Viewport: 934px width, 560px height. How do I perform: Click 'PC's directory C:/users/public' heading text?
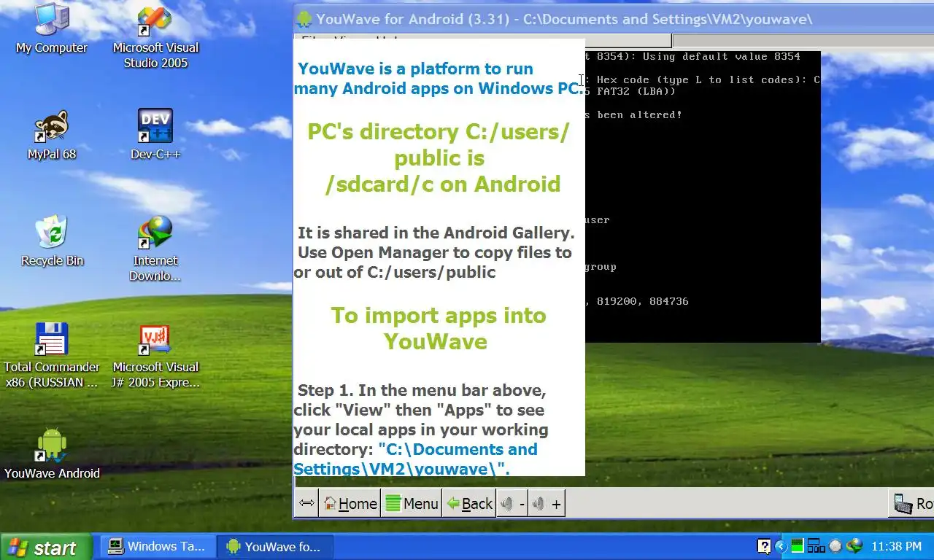coord(438,145)
